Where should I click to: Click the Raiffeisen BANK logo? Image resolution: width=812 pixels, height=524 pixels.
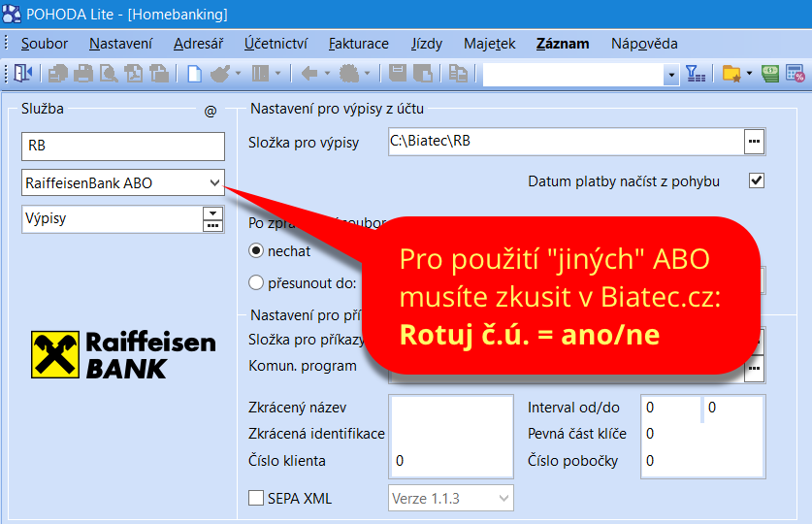pos(123,355)
